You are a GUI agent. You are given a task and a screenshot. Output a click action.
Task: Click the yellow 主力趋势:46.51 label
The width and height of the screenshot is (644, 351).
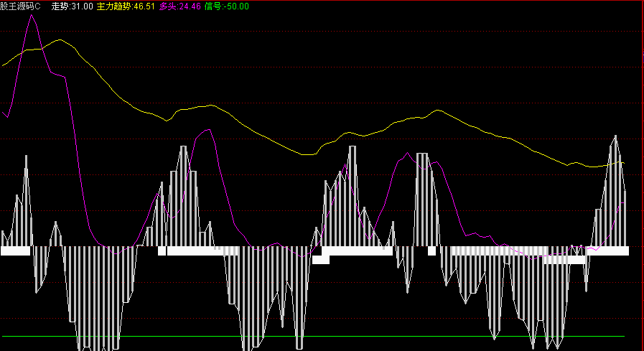coord(126,6)
